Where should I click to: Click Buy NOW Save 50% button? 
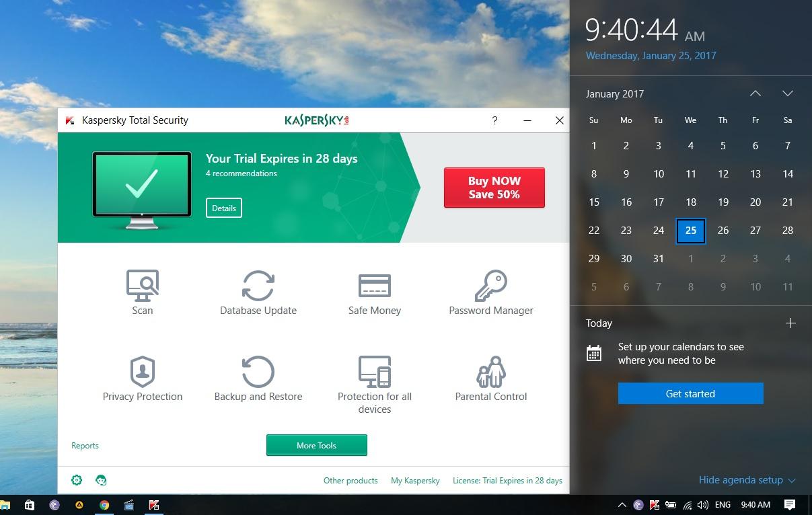[x=494, y=188]
